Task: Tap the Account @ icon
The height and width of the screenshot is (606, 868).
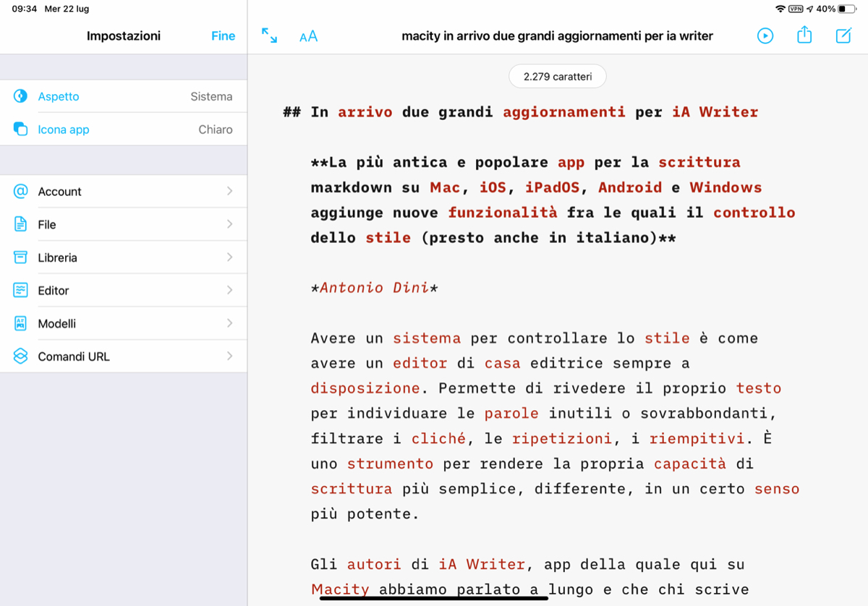Action: click(x=20, y=192)
